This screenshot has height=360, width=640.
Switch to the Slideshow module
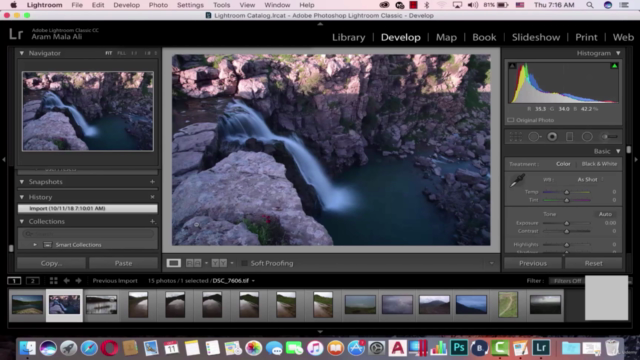click(536, 37)
